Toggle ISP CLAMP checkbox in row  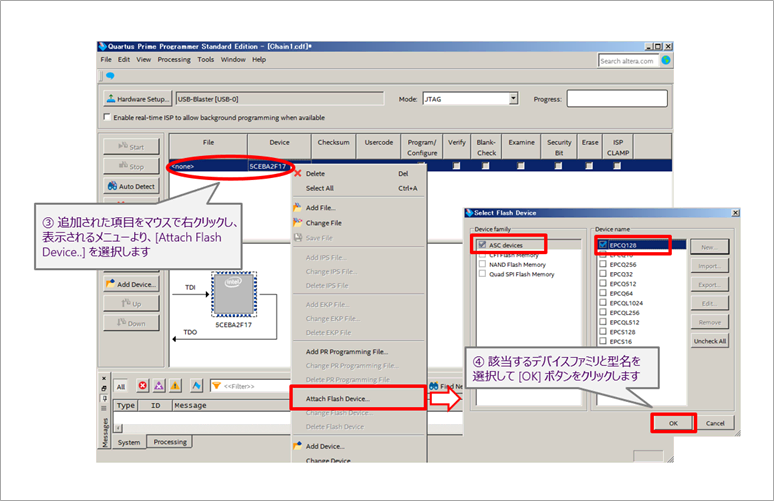coord(617,166)
